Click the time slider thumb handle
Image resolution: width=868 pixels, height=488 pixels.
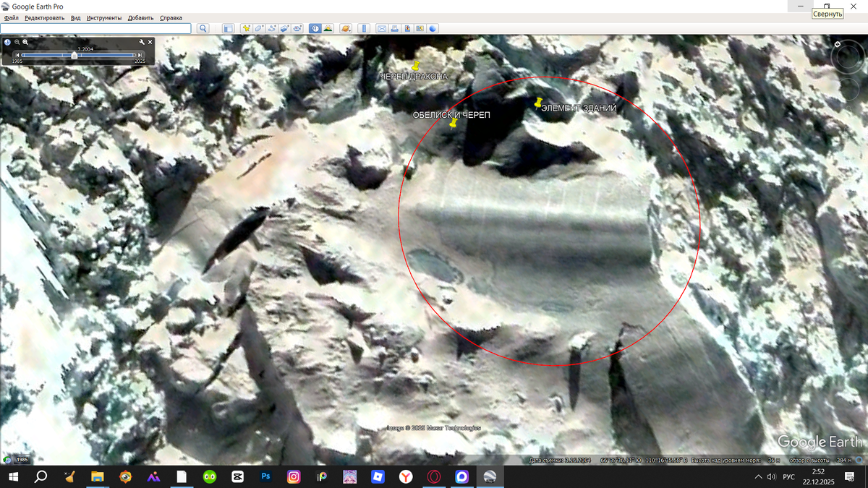[x=74, y=55]
